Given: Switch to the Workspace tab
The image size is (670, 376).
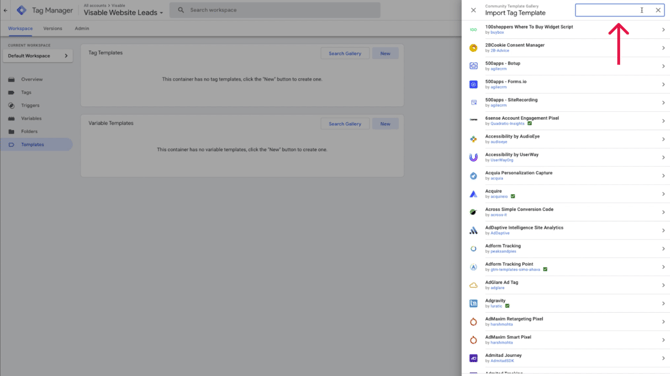Looking at the screenshot, I should pyautogui.click(x=20, y=28).
